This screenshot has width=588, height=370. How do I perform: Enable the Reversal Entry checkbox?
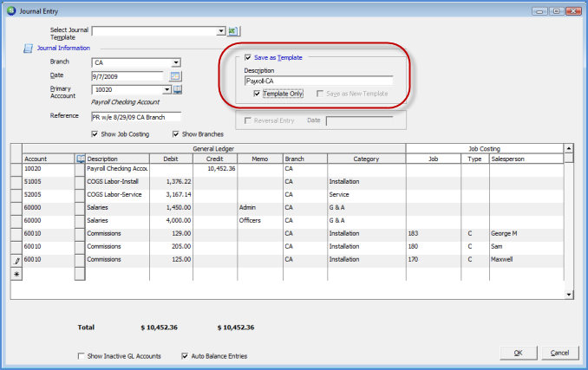pos(248,120)
